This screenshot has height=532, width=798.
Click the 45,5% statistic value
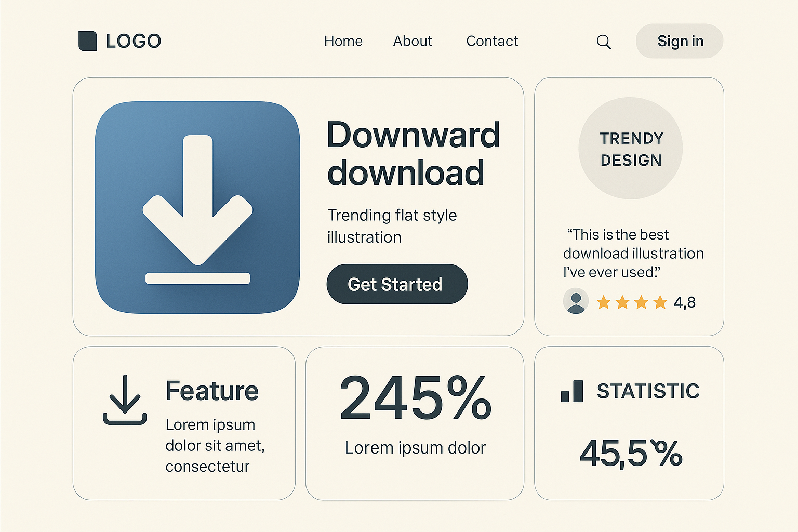631,453
